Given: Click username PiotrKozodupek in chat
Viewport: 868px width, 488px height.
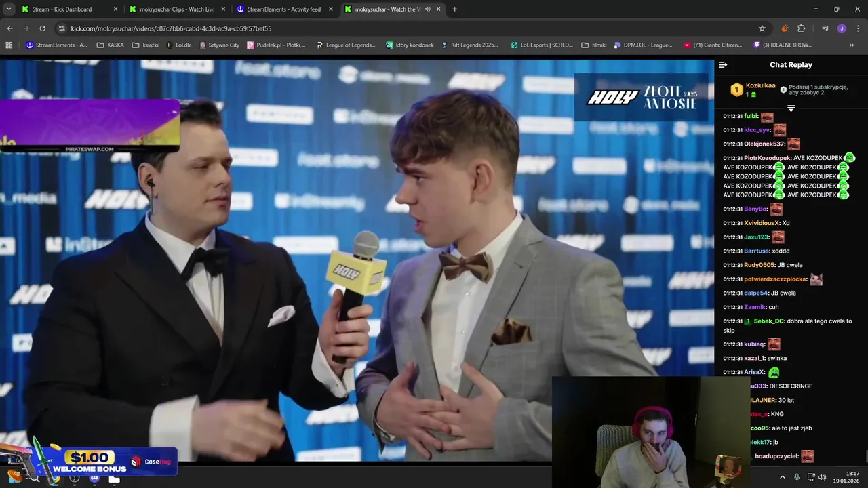Looking at the screenshot, I should pos(768,158).
